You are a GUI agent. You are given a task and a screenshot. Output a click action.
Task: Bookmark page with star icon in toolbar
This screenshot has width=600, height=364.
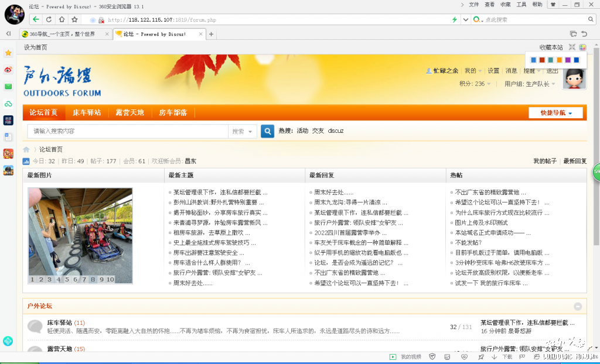[74, 19]
